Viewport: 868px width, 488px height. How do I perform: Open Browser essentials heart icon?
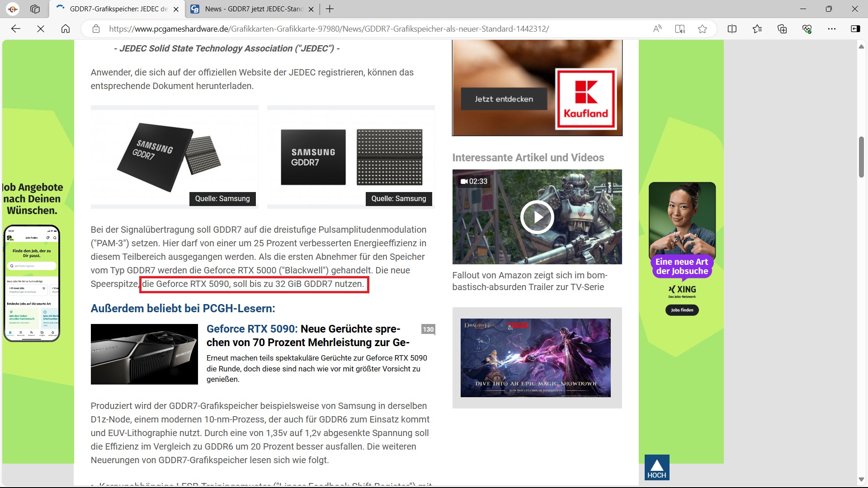click(x=807, y=29)
